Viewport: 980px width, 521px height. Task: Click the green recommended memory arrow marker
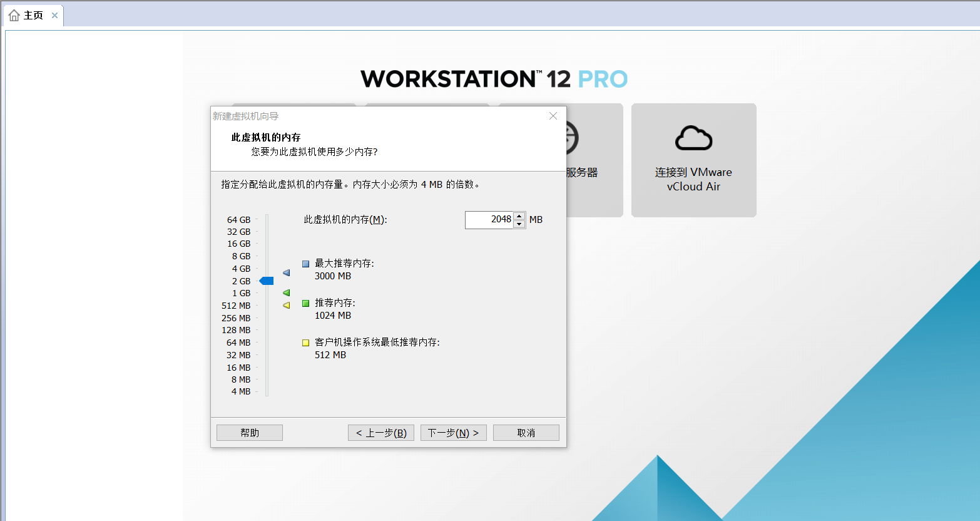287,293
